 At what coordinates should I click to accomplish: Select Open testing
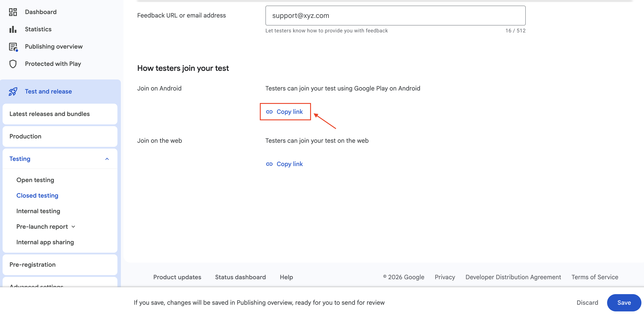coord(35,180)
